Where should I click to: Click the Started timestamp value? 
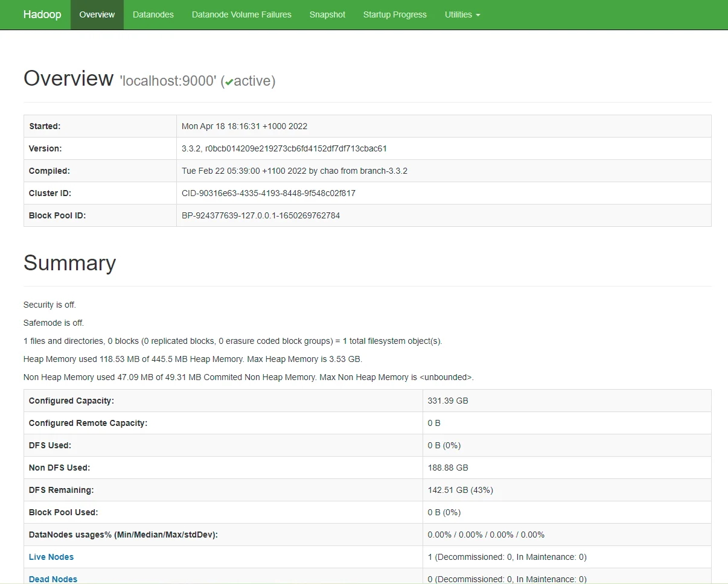pos(244,126)
